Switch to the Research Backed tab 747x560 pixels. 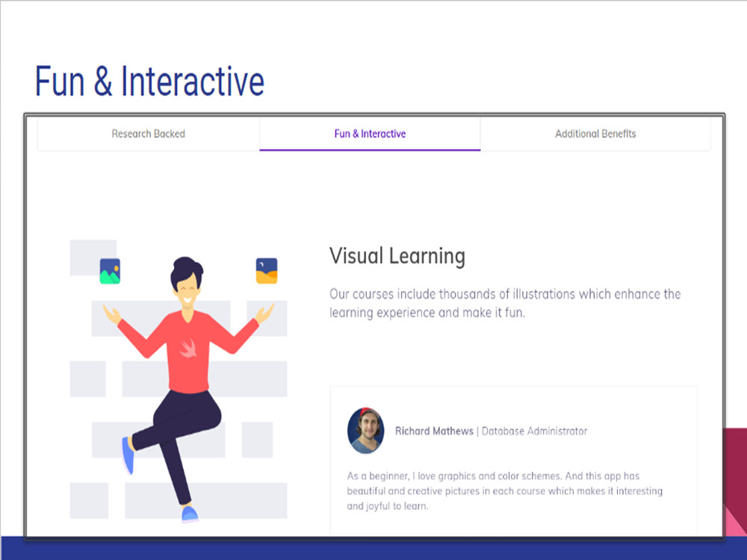tap(147, 134)
